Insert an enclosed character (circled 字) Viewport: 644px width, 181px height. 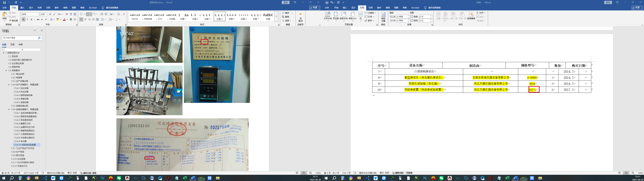[75, 19]
